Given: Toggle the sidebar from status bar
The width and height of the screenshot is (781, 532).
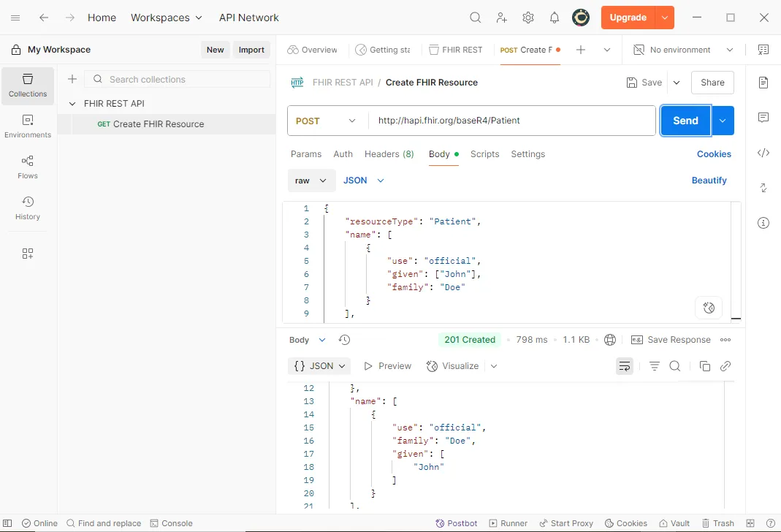Looking at the screenshot, I should tap(7, 523).
